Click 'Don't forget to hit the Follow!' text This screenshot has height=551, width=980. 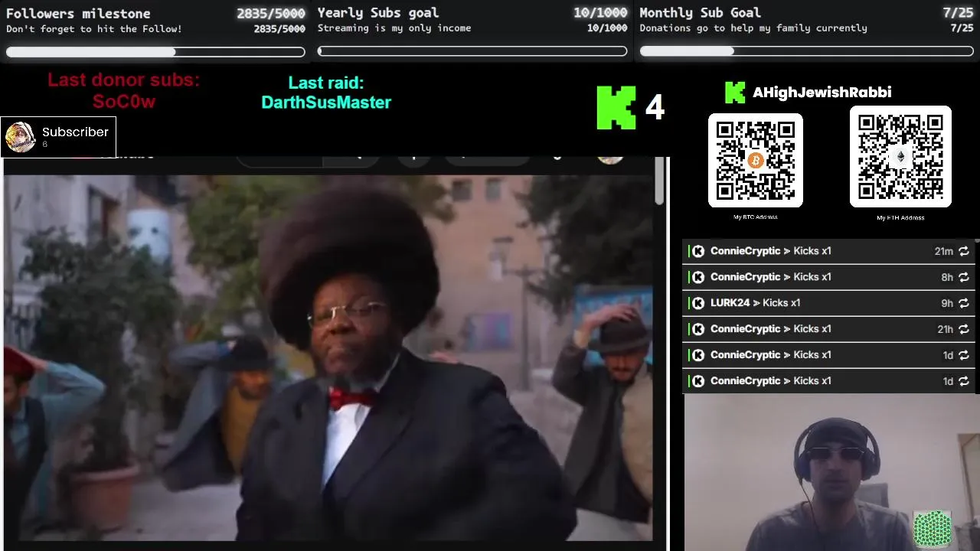click(x=94, y=29)
